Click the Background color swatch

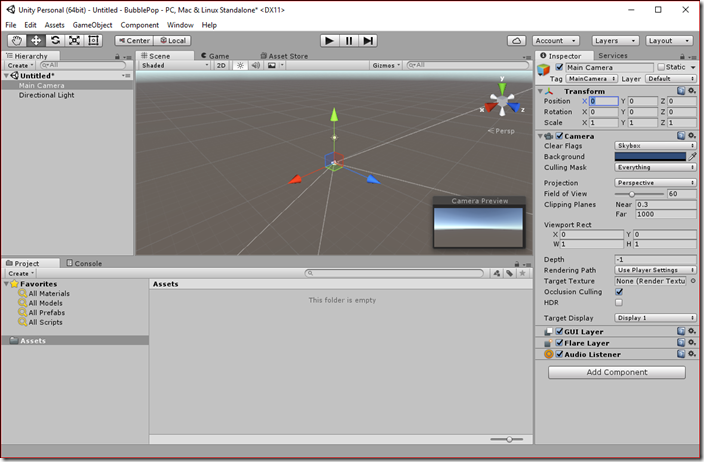[x=650, y=157]
